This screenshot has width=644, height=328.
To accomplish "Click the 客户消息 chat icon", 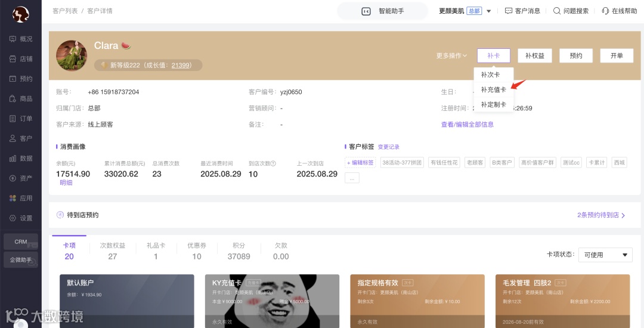I will click(x=509, y=11).
